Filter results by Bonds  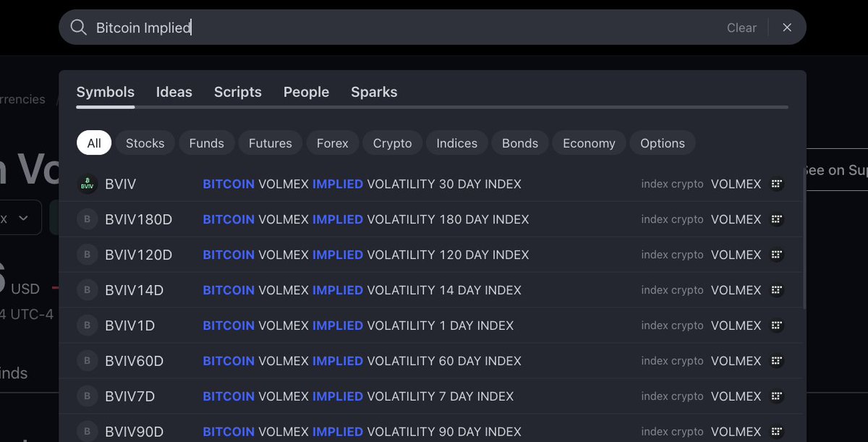(520, 143)
